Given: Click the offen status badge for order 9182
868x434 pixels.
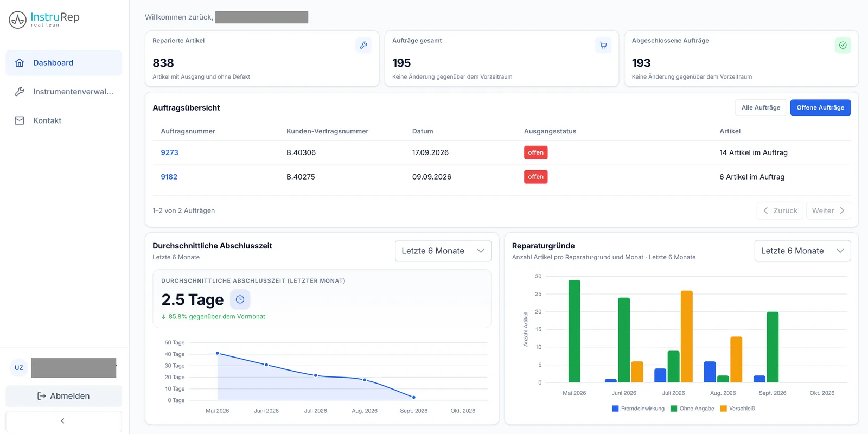Looking at the screenshot, I should [x=536, y=177].
